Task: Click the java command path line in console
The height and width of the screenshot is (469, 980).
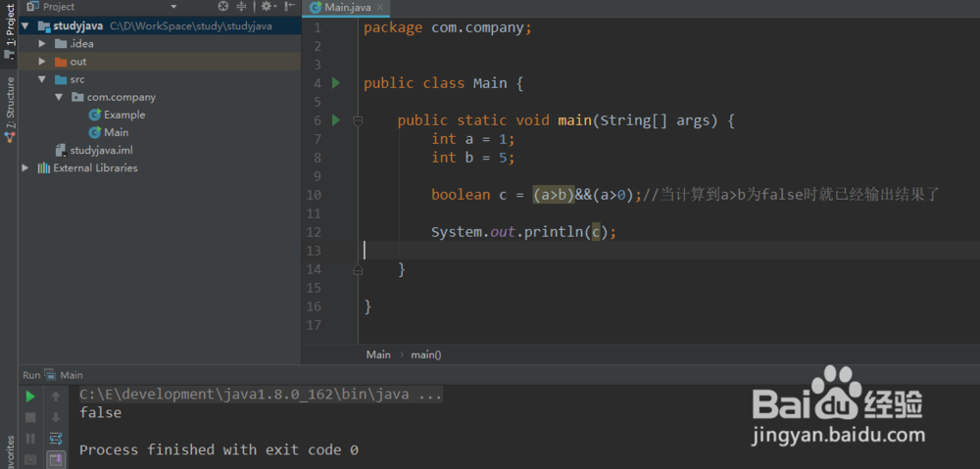Action: (x=261, y=395)
